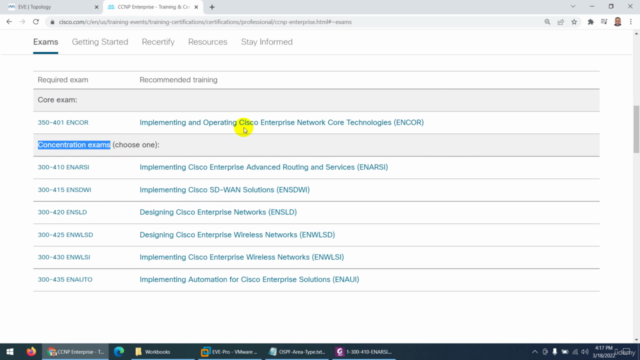View site info via padlock icon
Viewport: 640px width, 360px height.
(52, 22)
